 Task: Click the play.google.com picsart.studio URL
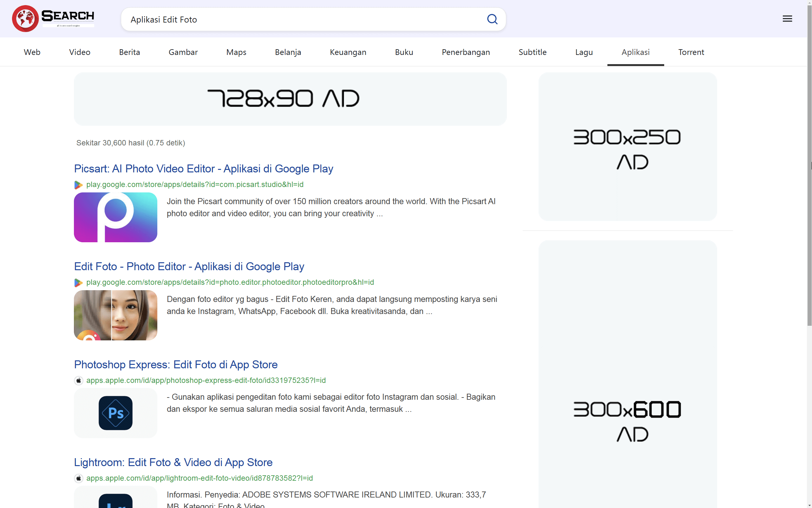(195, 184)
